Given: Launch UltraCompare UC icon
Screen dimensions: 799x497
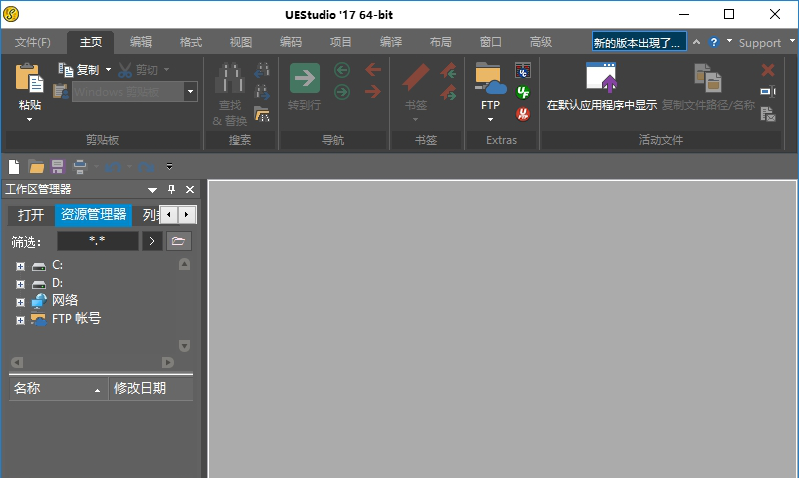Looking at the screenshot, I should tap(523, 70).
